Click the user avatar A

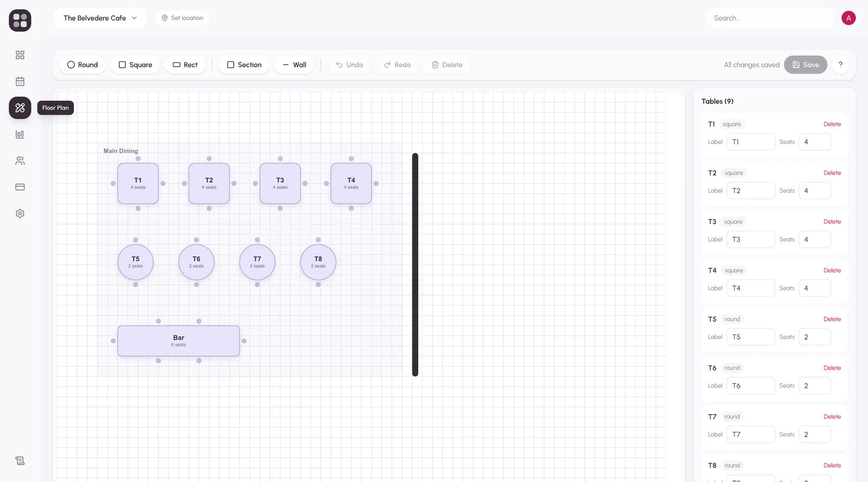tap(848, 18)
